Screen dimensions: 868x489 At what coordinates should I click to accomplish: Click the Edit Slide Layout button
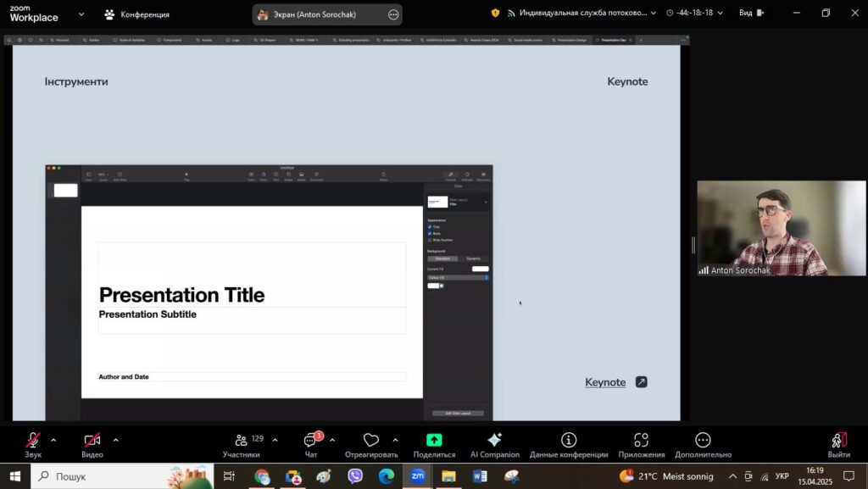coord(458,414)
